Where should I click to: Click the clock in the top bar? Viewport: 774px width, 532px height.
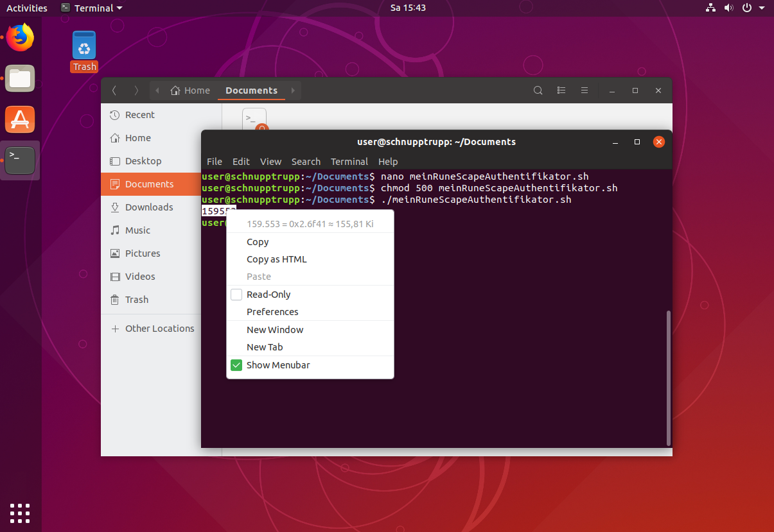[x=408, y=8]
